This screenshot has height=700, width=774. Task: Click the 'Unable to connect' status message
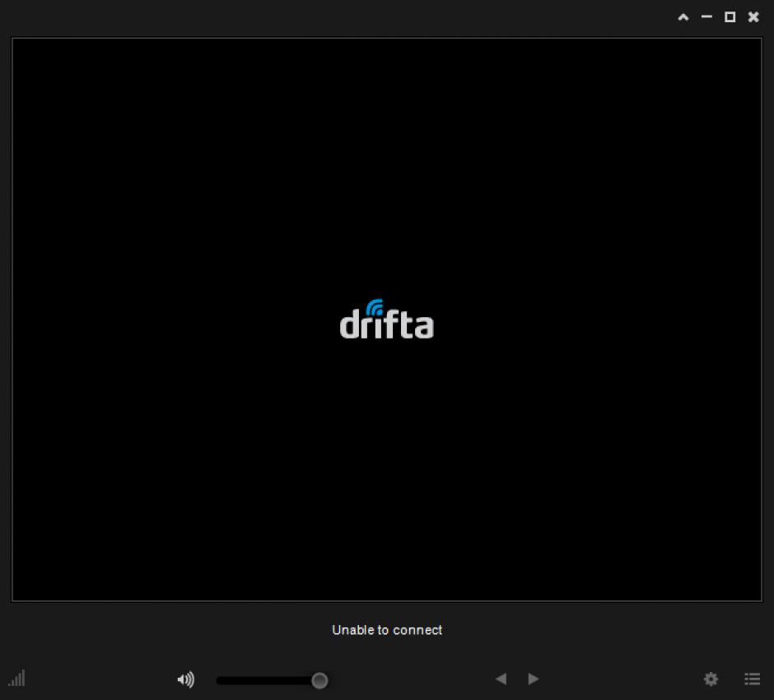[387, 630]
